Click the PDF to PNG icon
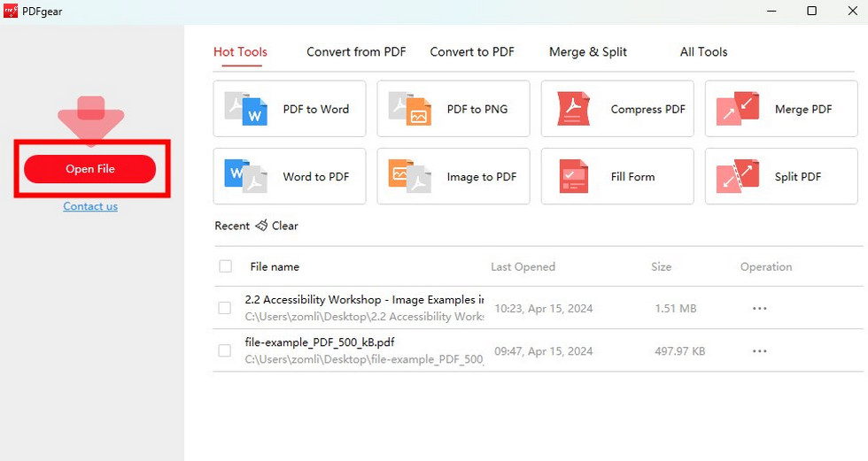 tap(409, 109)
